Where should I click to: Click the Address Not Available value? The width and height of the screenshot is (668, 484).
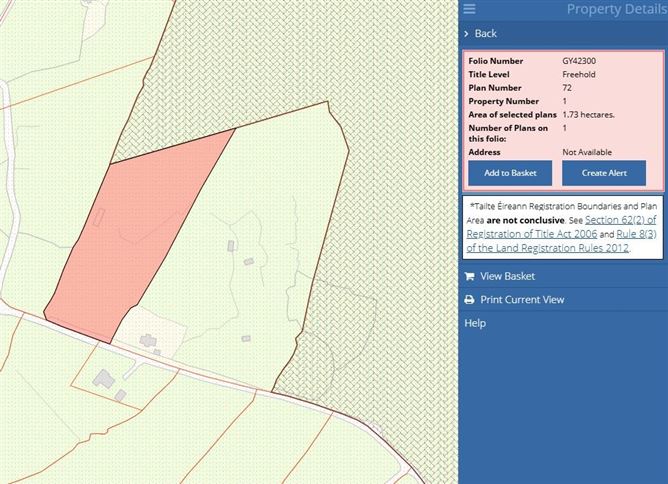[586, 152]
